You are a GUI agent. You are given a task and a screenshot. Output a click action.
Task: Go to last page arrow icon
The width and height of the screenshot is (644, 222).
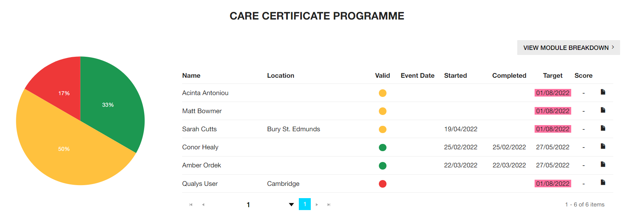pyautogui.click(x=329, y=205)
